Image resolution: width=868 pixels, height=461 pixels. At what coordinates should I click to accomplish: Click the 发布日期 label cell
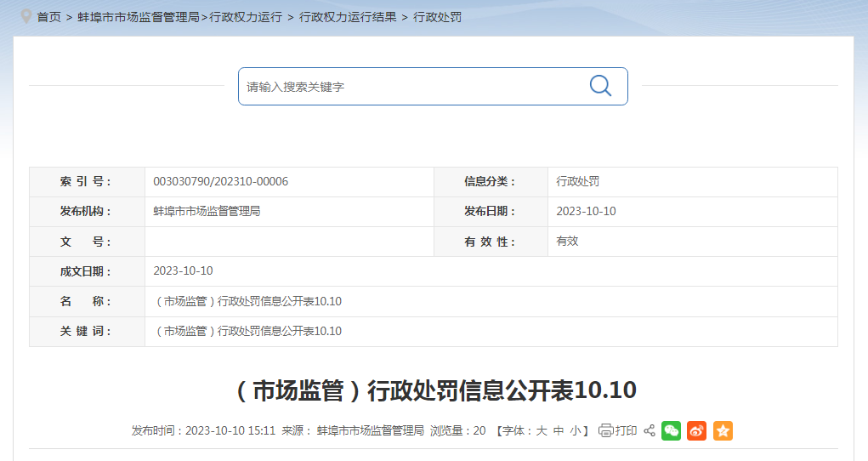[491, 212]
